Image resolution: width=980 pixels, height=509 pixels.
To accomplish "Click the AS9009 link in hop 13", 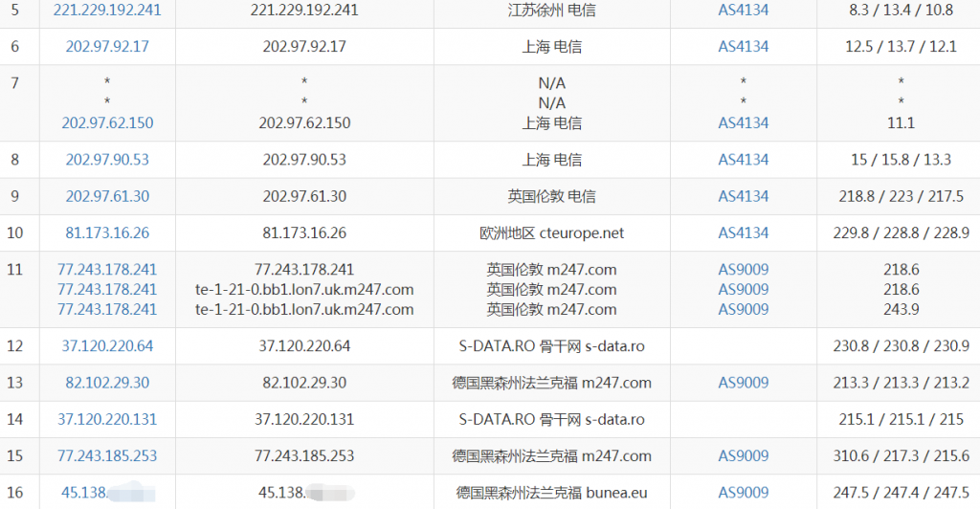I will coord(744,383).
